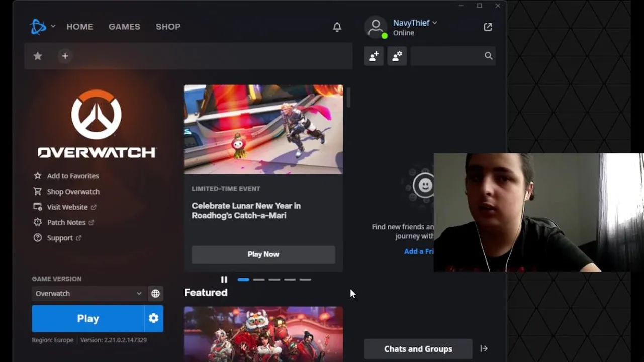The height and width of the screenshot is (362, 644).
Task: Click the friends search field
Action: tap(452, 56)
